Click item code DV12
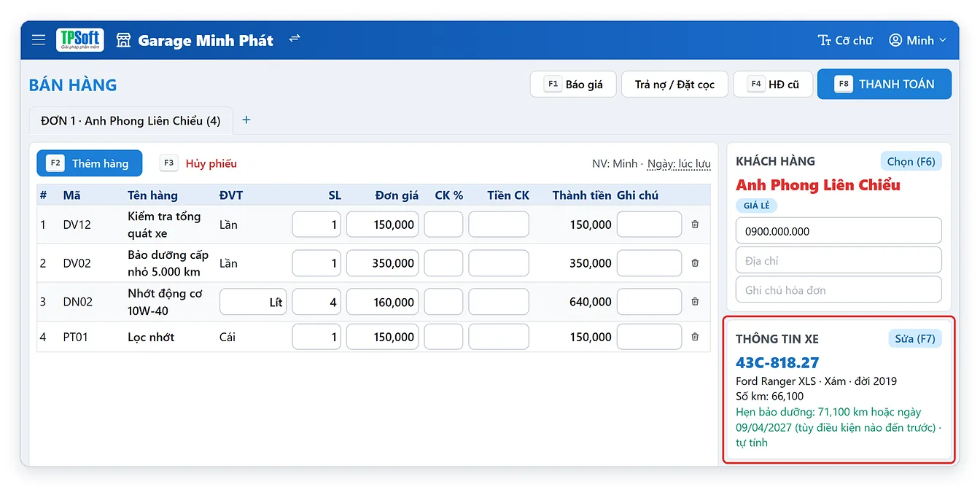The image size is (980, 487). click(77, 225)
